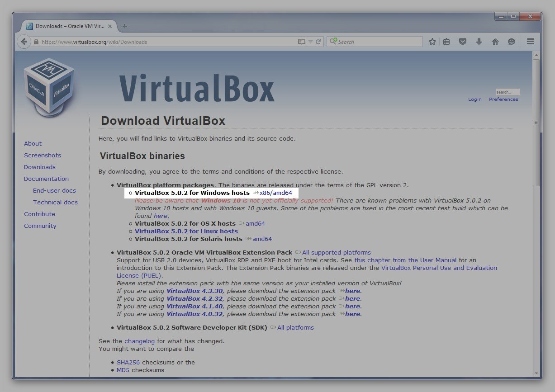The width and height of the screenshot is (555, 392).
Task: Open the Downloads arrow icon
Action: pyautogui.click(x=479, y=42)
